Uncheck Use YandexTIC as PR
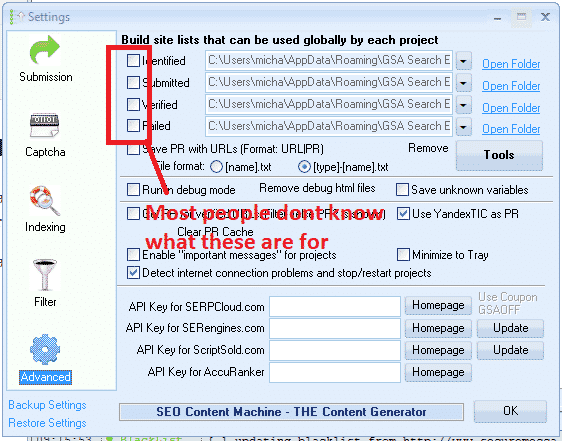Image resolution: width=562 pixels, height=441 pixels. click(403, 214)
